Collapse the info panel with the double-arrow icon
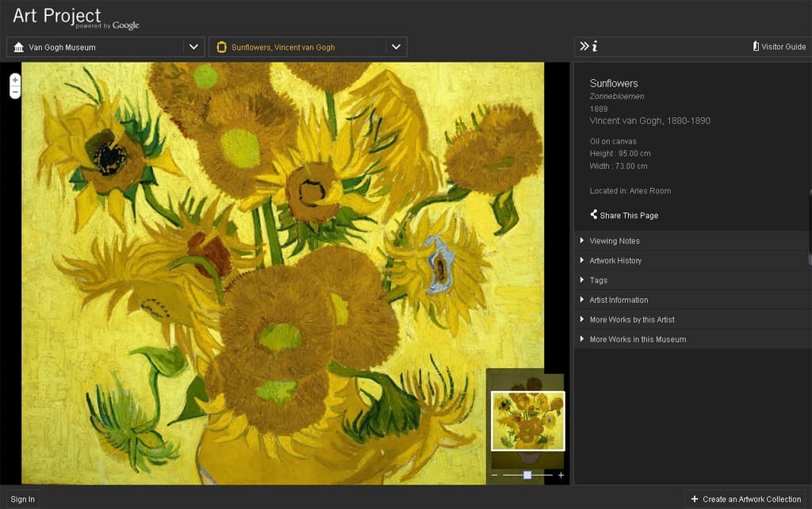 584,47
